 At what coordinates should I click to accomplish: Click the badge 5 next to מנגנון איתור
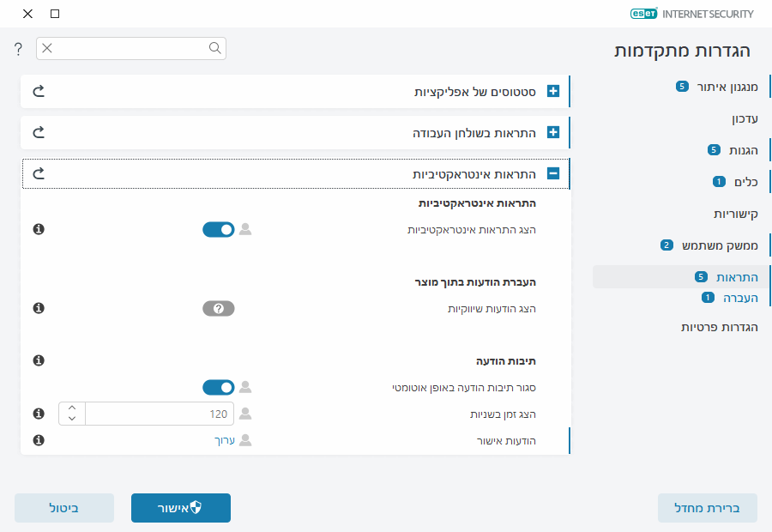(682, 87)
